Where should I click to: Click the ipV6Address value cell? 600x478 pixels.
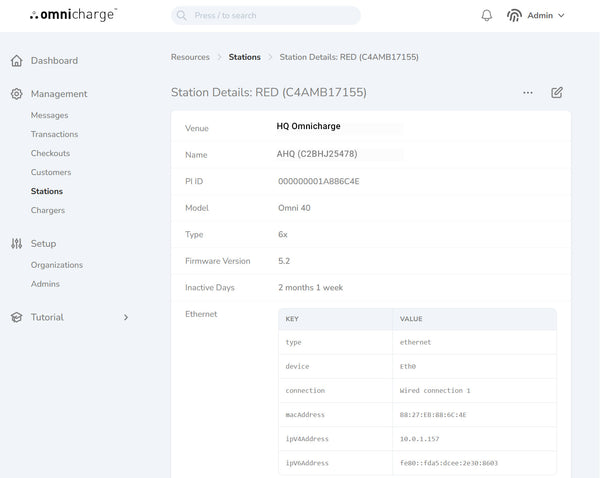click(x=474, y=463)
